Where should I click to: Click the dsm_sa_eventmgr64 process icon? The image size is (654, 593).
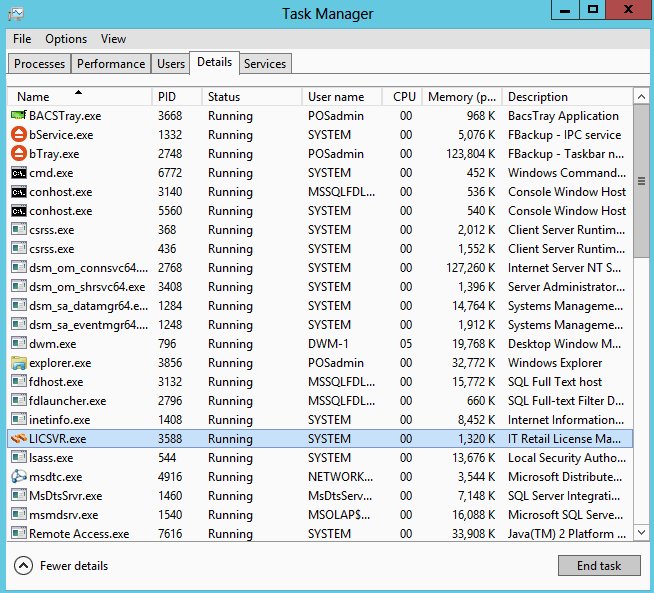tap(19, 324)
